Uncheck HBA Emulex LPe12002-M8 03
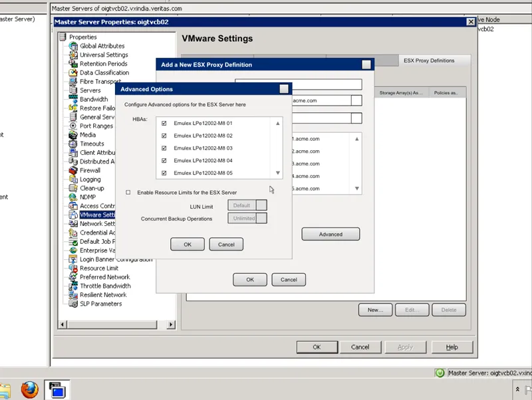 tap(164, 148)
